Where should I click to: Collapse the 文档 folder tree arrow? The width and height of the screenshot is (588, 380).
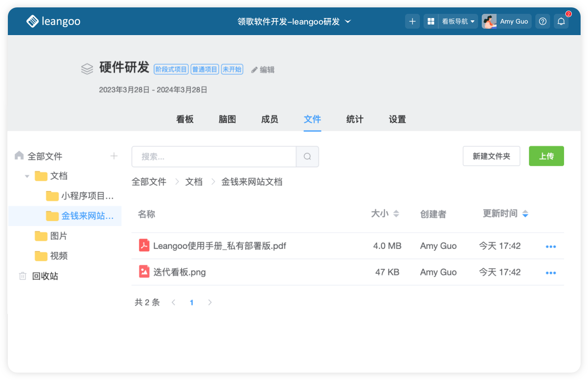tap(27, 176)
